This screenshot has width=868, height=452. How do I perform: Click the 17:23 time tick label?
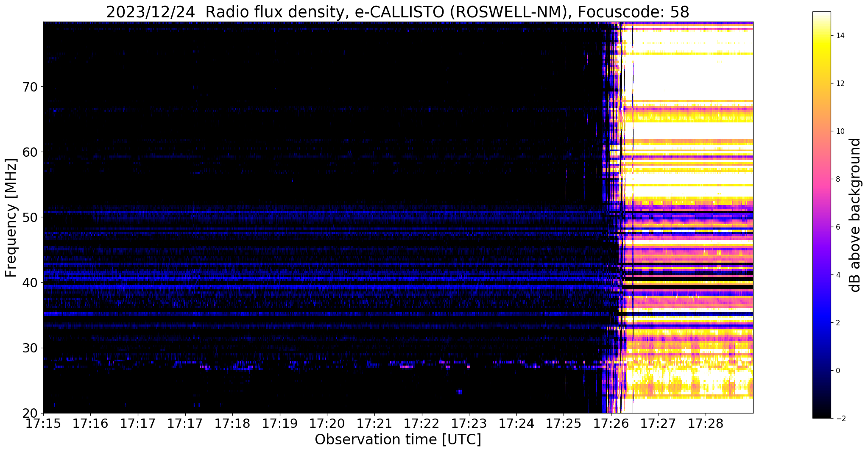pos(469,423)
